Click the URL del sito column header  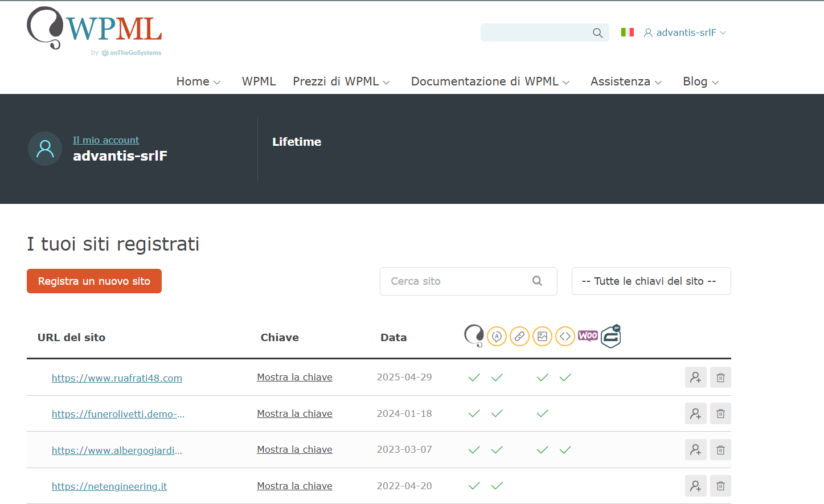(x=71, y=337)
